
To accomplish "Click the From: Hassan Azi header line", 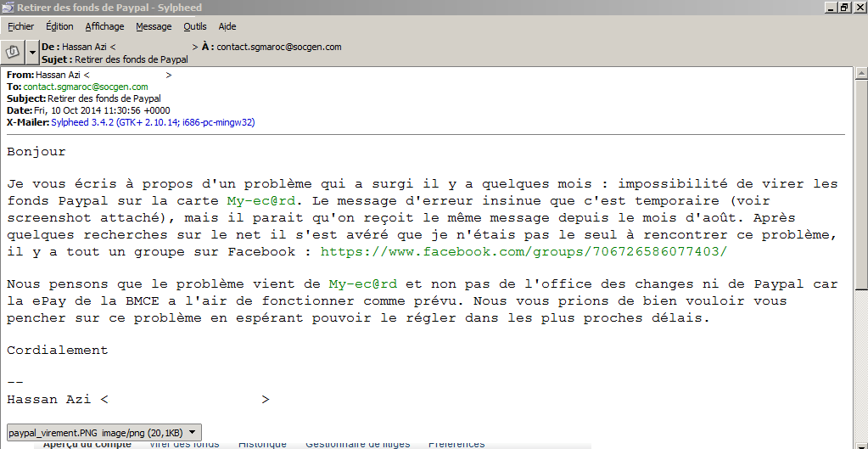I will (x=89, y=75).
